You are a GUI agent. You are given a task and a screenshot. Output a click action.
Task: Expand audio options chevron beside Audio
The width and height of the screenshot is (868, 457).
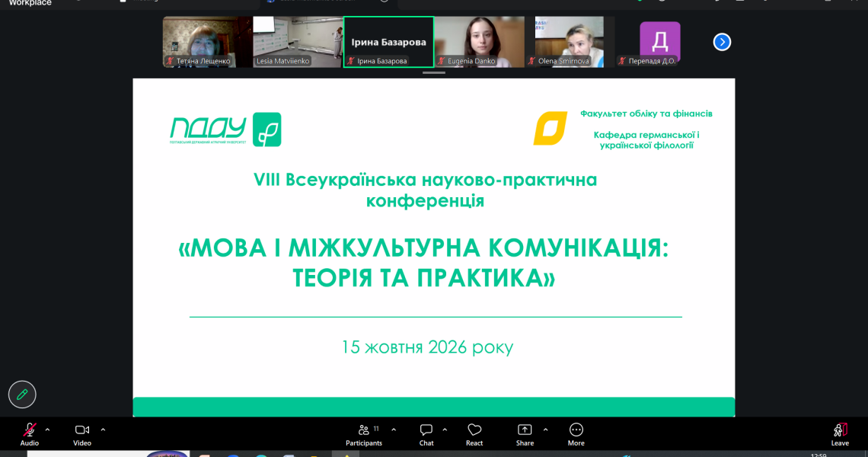tap(48, 430)
